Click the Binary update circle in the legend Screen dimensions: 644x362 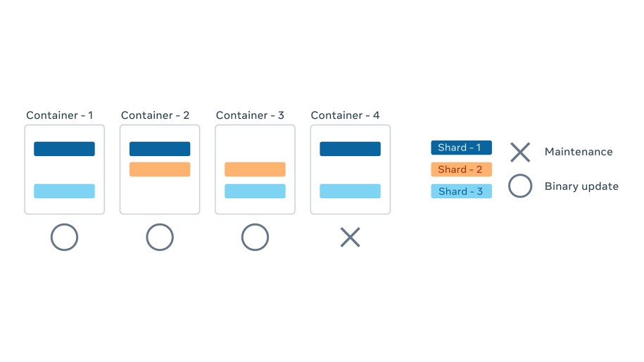point(520,186)
